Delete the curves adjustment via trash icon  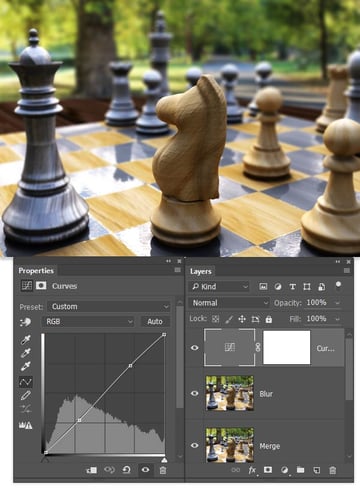tap(163, 470)
